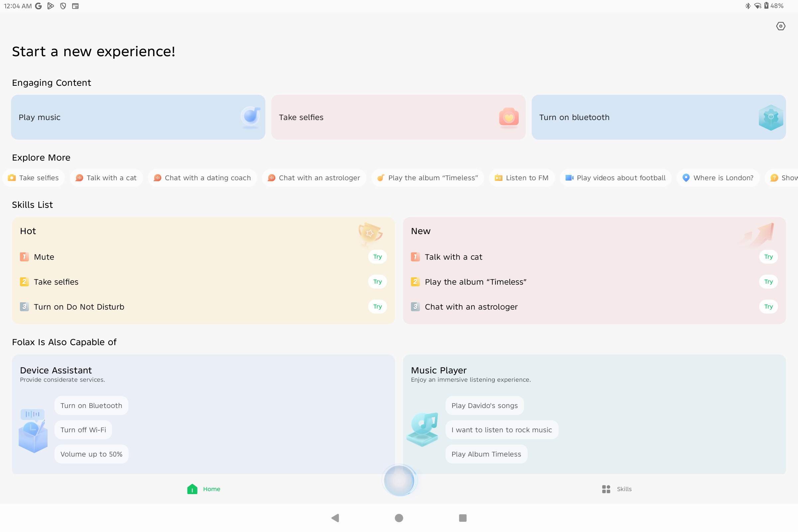Select the Chat with a dating coach chip
Viewport: 798px width, 532px height.
202,178
